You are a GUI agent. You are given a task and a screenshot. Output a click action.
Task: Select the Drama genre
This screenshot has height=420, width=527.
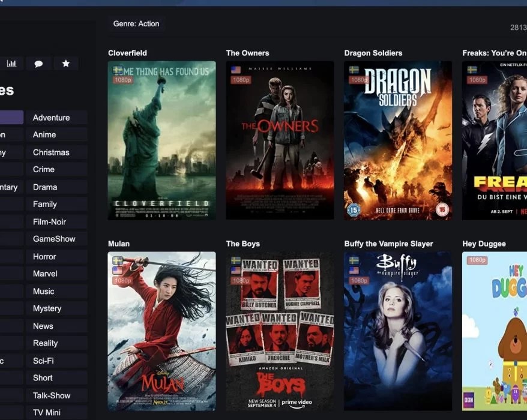(x=56, y=187)
